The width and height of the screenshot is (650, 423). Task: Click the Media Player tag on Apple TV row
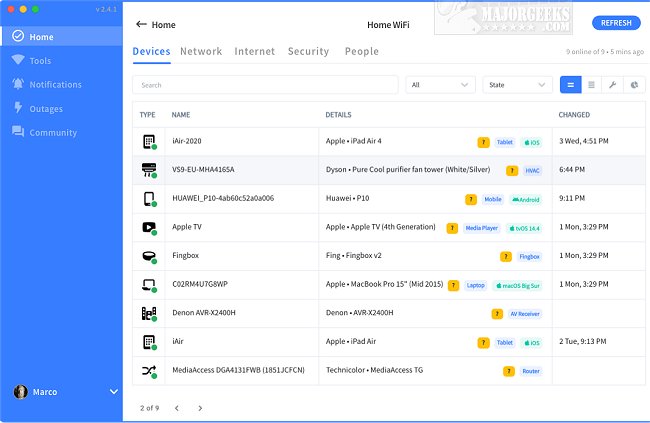(481, 228)
